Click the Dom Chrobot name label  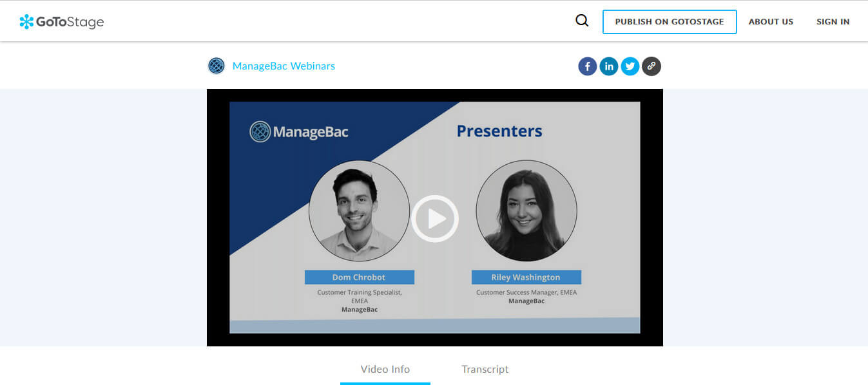(359, 277)
